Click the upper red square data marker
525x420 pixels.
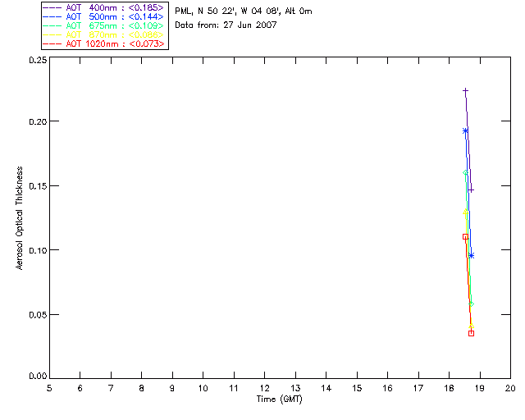point(465,236)
